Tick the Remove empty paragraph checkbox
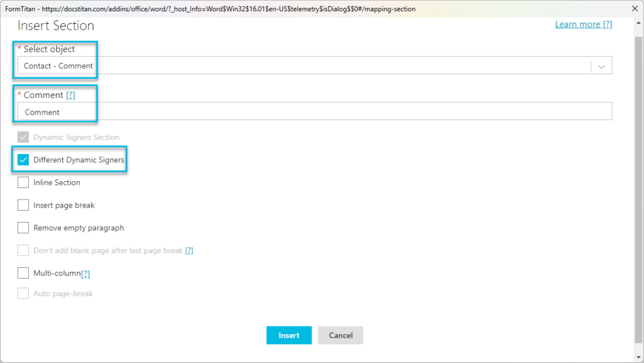Screen dimensions: 644x363 [23, 228]
